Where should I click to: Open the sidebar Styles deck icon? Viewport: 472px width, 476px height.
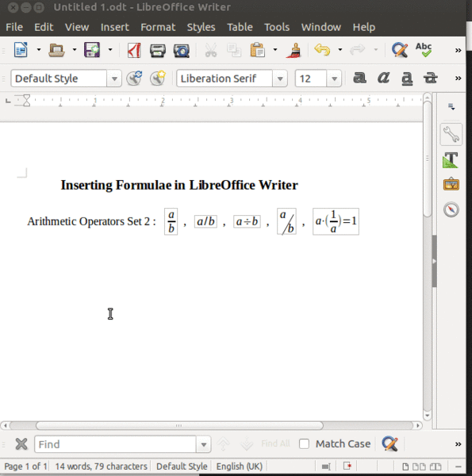coord(451,160)
